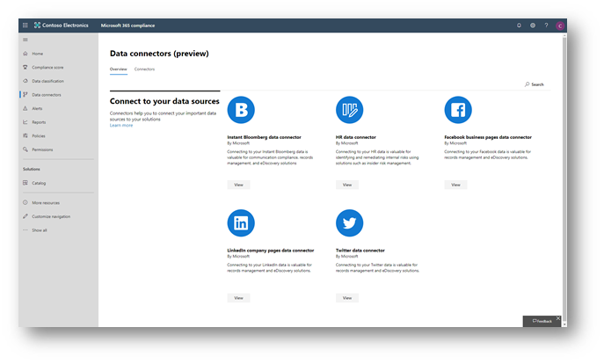This screenshot has height=364, width=604.
Task: Click the Compliance score trophy icon
Action: [25, 68]
